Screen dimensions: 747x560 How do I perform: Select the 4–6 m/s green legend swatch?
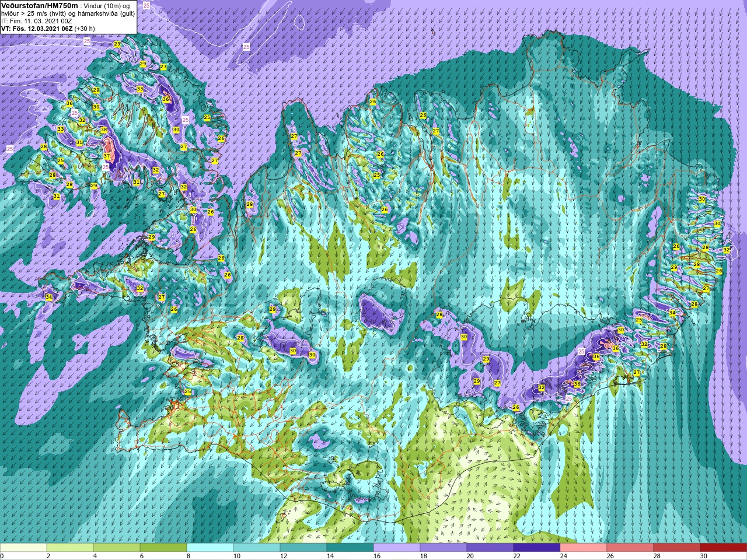coord(117,548)
